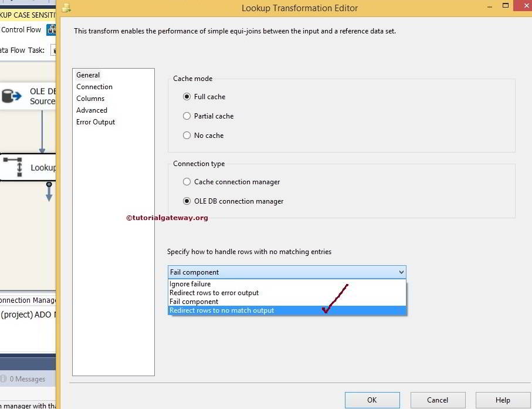Select Cache connection manager connection type

coord(186,181)
